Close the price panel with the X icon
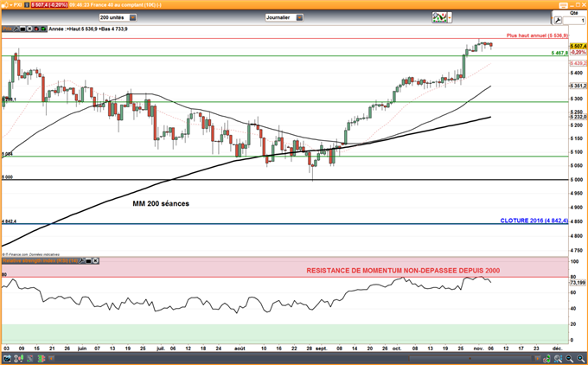This screenshot has width=588, height=365. pos(29,29)
